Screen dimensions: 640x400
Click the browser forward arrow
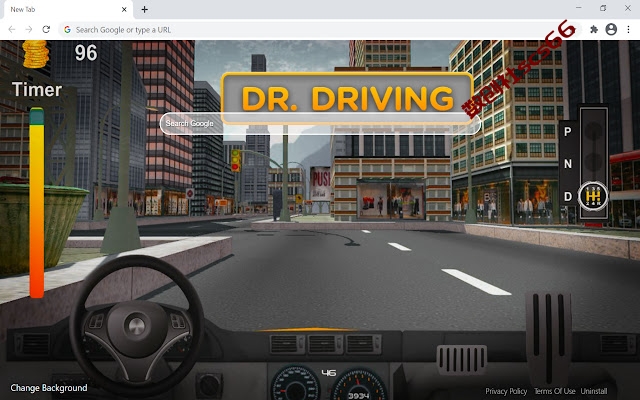tap(29, 29)
